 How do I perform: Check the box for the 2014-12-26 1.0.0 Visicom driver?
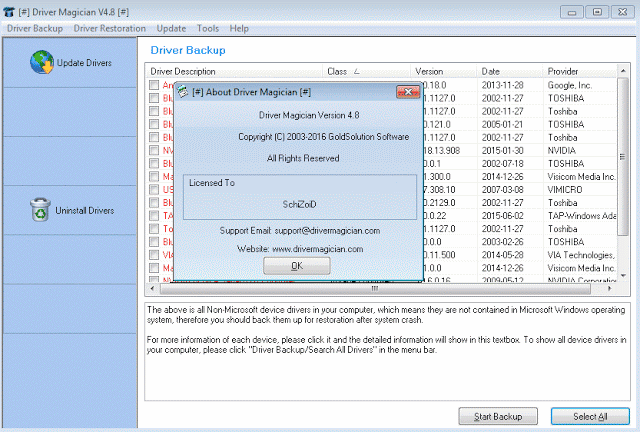point(154,268)
